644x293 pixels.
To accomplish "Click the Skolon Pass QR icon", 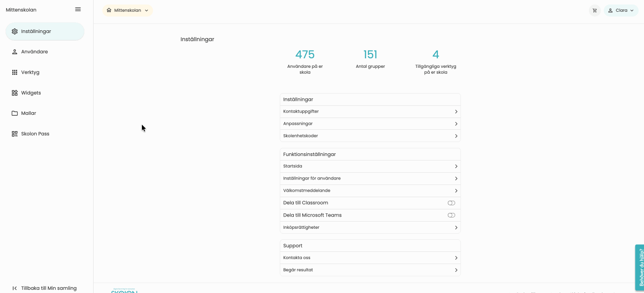I will coord(14,134).
